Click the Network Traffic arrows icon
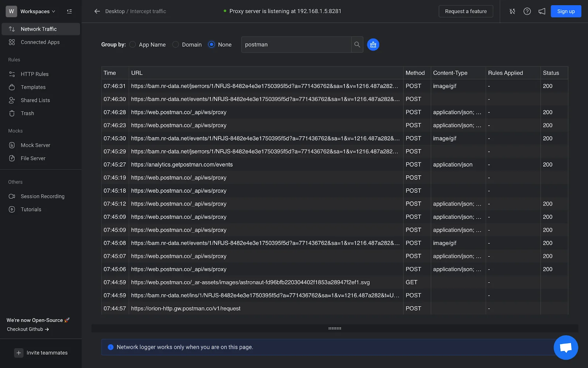588x368 pixels. 12,29
